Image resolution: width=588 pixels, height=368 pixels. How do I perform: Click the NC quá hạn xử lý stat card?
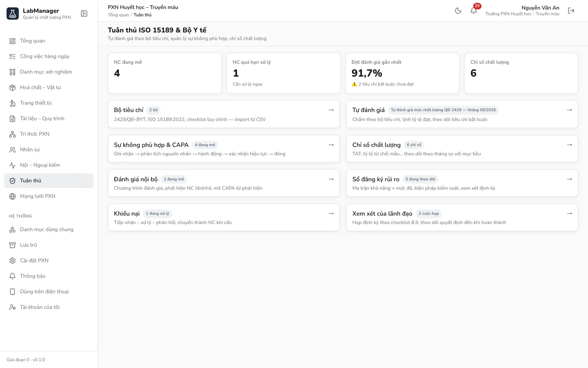click(283, 73)
